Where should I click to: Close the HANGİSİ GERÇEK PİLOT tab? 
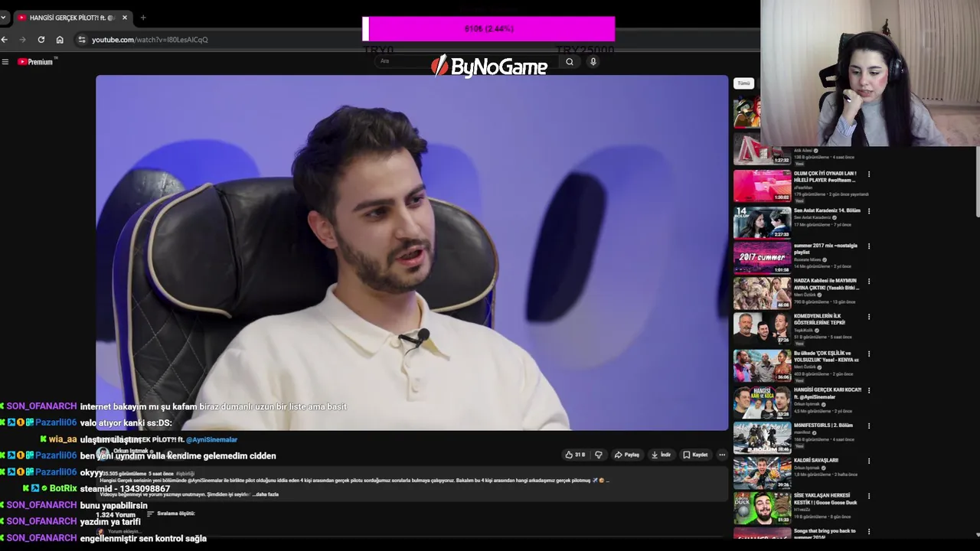(125, 18)
